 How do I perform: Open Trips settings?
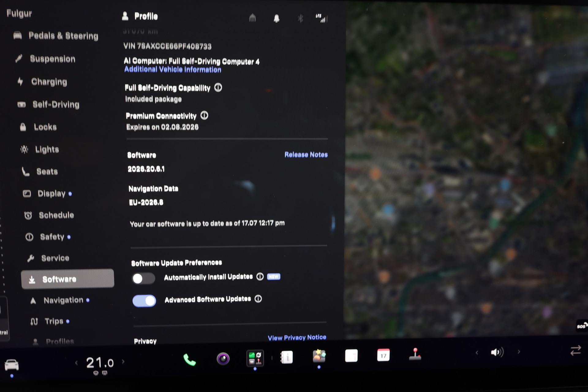[50, 321]
